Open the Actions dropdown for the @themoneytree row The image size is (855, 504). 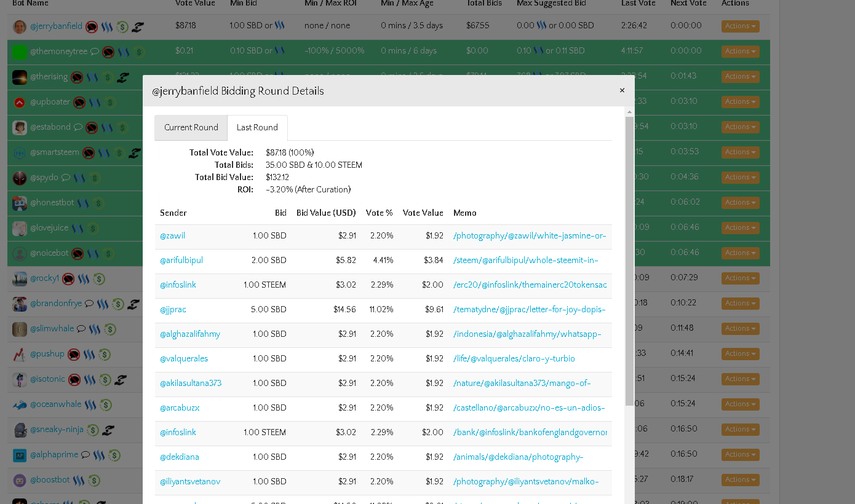click(740, 52)
